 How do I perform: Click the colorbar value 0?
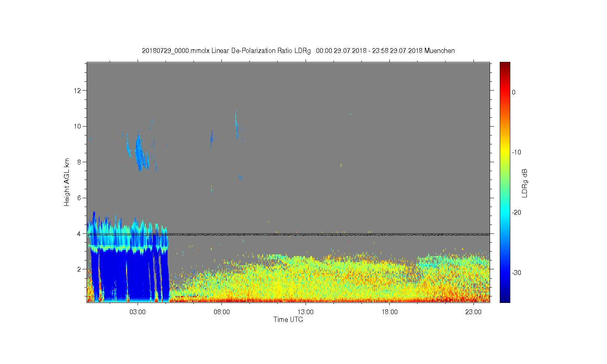click(x=514, y=92)
